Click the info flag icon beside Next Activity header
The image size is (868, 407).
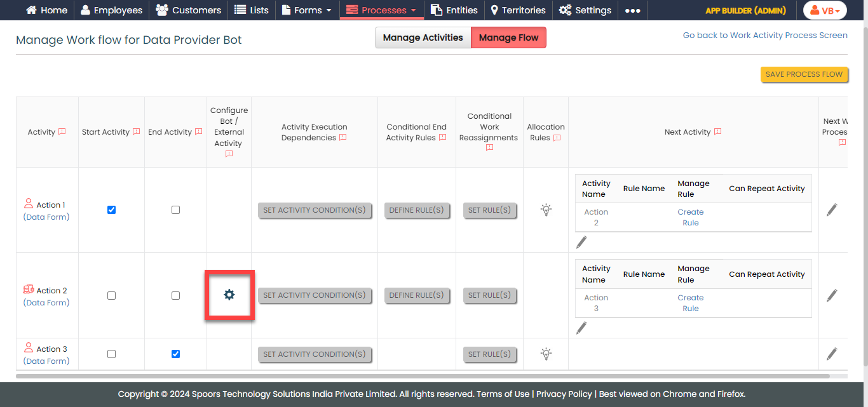click(717, 132)
